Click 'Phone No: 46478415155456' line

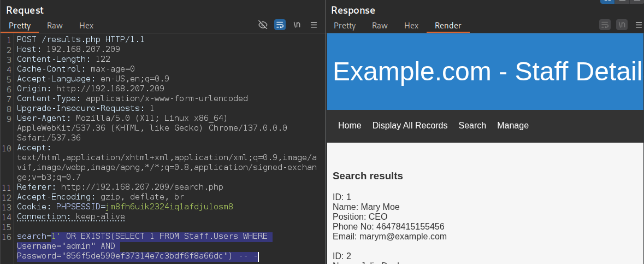388,227
